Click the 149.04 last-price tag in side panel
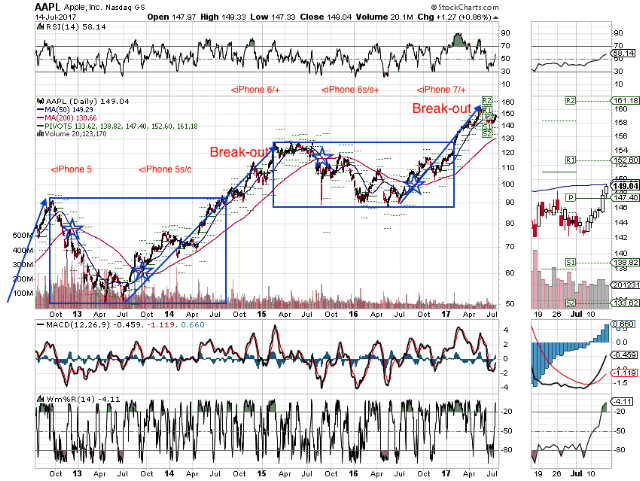The width and height of the screenshot is (640, 481). (624, 186)
